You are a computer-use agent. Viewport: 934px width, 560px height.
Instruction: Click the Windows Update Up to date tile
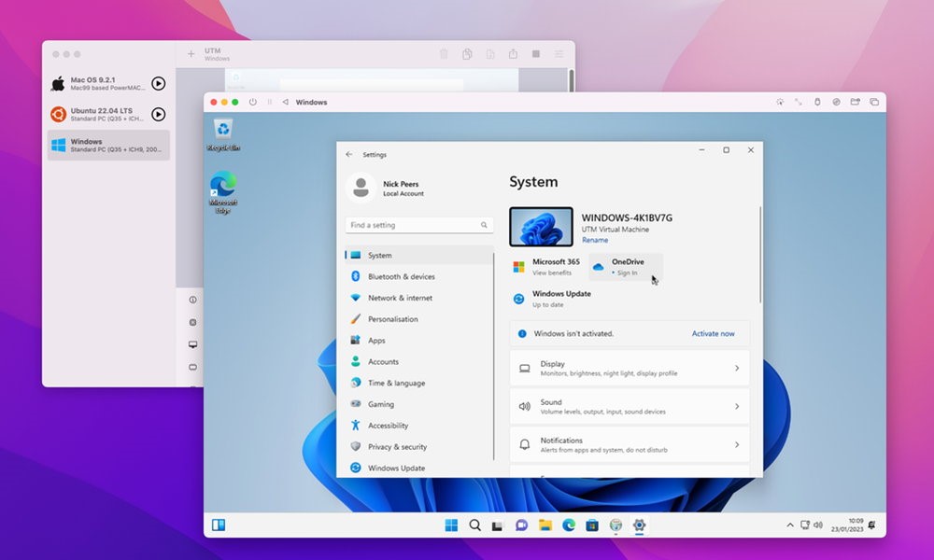pos(552,299)
